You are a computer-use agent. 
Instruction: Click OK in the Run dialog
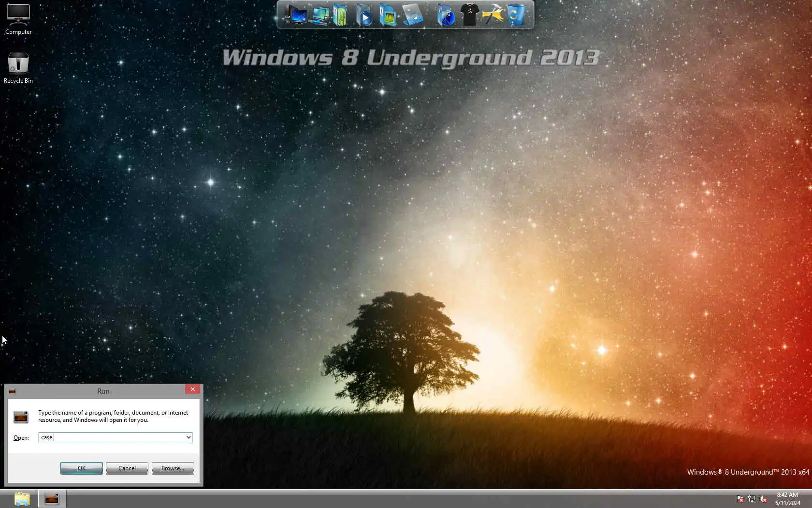point(81,468)
